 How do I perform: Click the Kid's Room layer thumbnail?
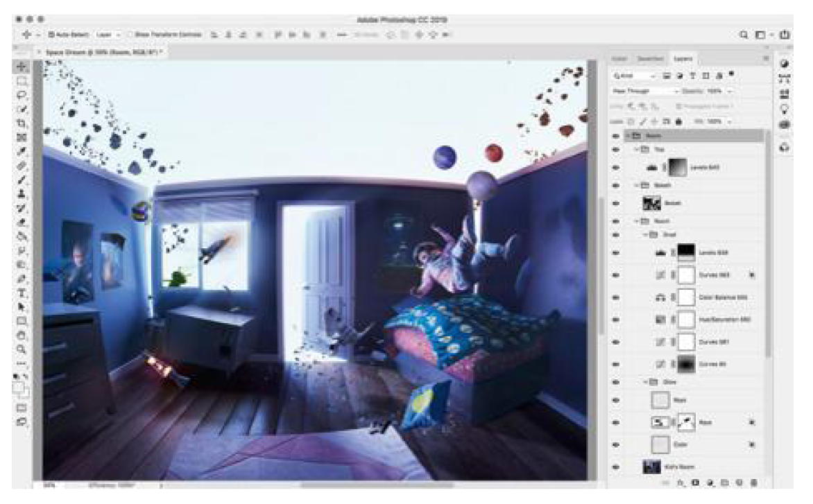point(652,467)
